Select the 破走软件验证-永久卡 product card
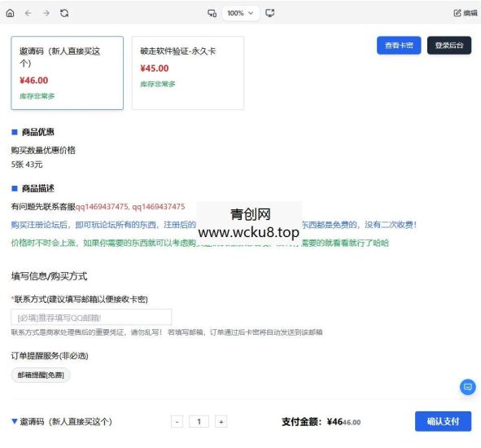Screen dimensions: 481x448 click(188, 72)
